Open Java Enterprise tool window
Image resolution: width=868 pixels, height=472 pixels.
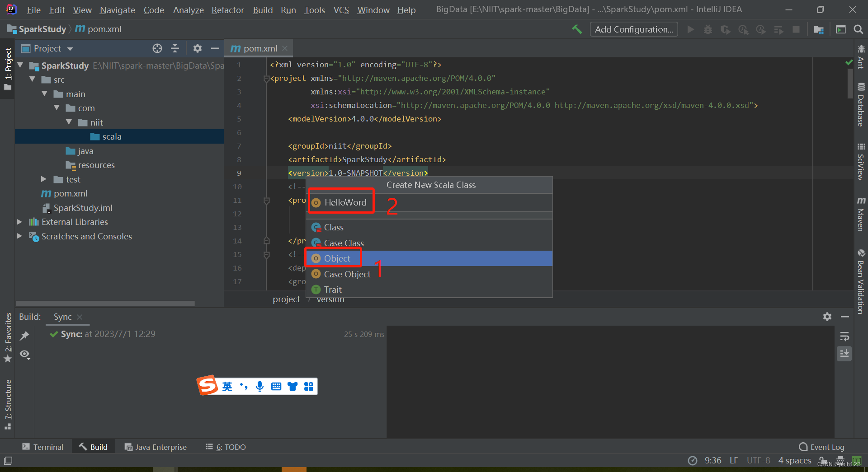(x=156, y=447)
